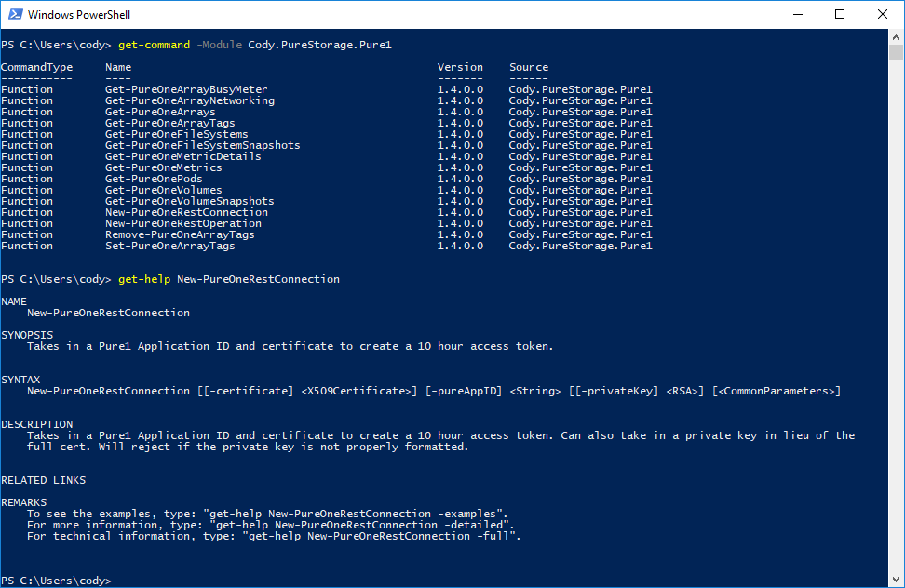Select Get-PureOneMetricDetails function name
Screen dimensions: 905x588
pyautogui.click(x=182, y=156)
